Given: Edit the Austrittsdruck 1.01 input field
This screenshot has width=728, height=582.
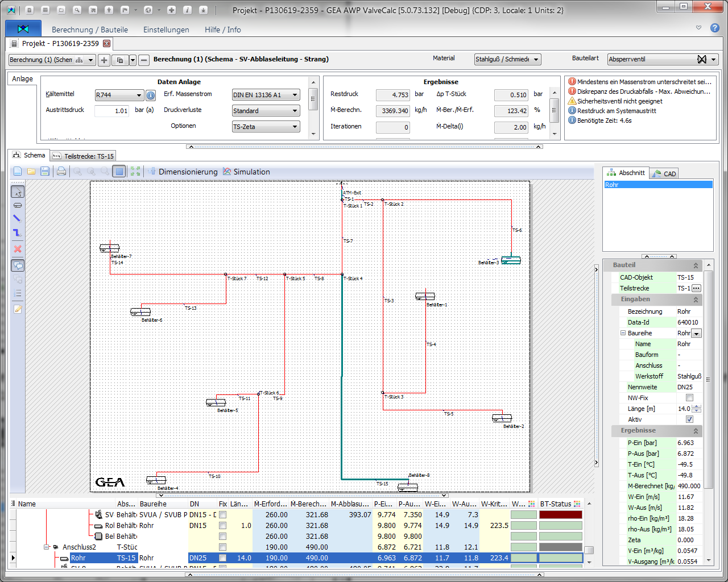Looking at the screenshot, I should coord(112,111).
